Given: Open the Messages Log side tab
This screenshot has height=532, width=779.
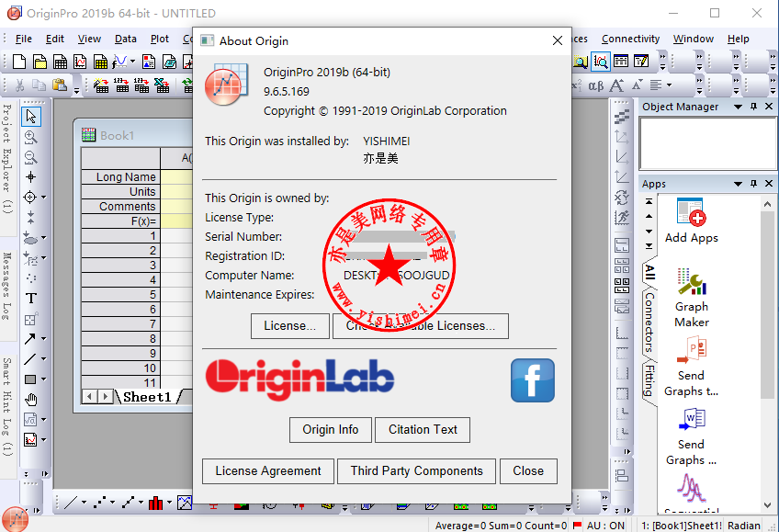Looking at the screenshot, I should [x=7, y=286].
